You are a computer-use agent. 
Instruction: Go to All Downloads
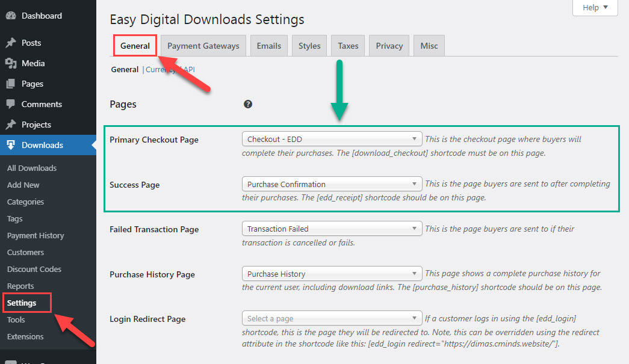32,168
